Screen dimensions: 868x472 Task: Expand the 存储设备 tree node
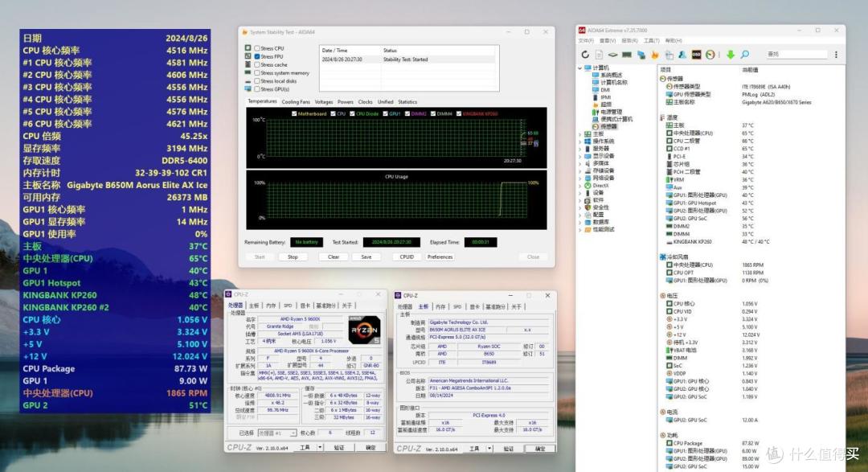580,170
